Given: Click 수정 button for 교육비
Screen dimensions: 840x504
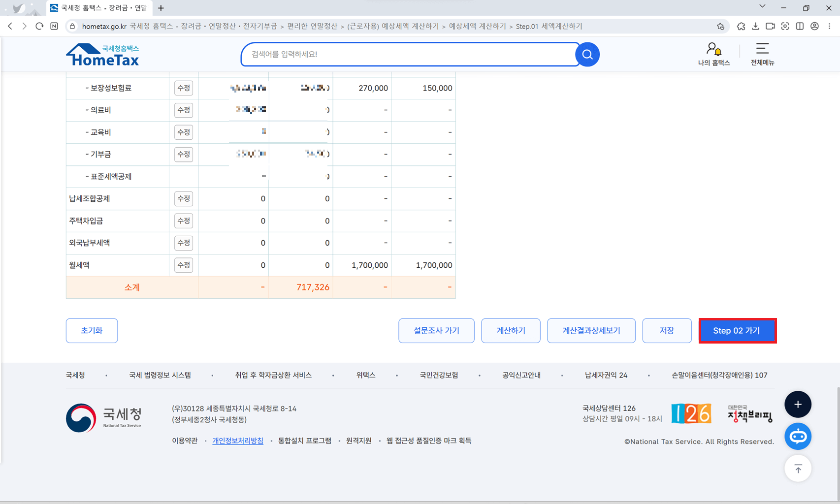Looking at the screenshot, I should point(184,132).
